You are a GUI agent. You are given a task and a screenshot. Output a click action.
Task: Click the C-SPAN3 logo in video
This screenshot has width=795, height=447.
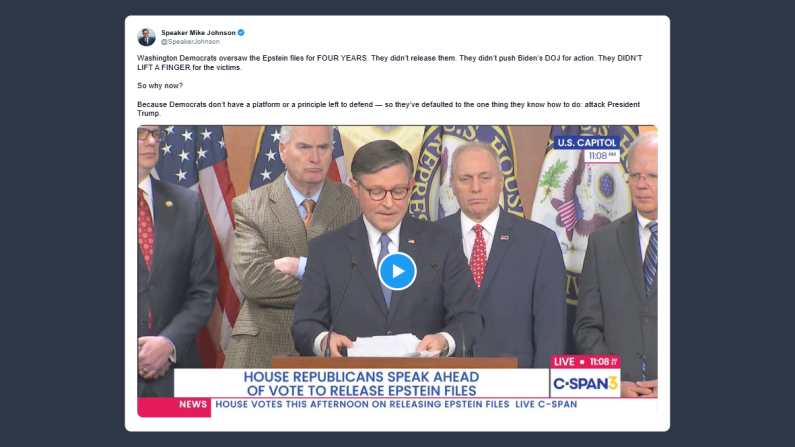(x=585, y=383)
